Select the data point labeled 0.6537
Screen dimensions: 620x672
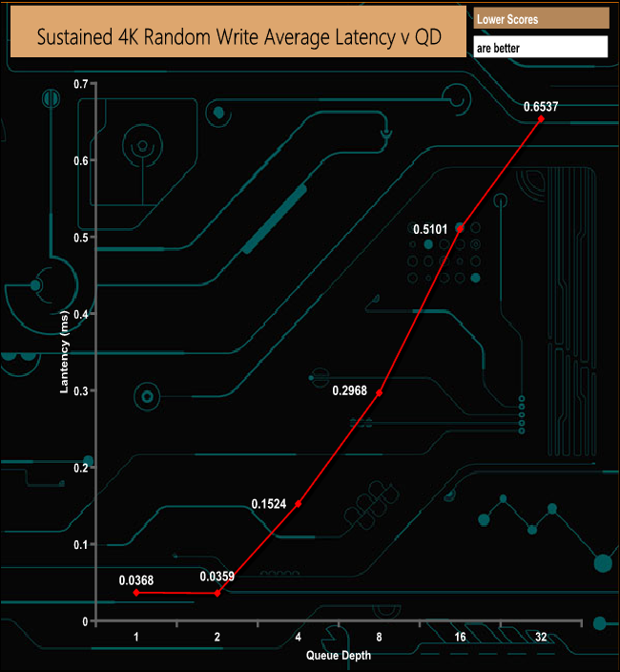point(541,118)
